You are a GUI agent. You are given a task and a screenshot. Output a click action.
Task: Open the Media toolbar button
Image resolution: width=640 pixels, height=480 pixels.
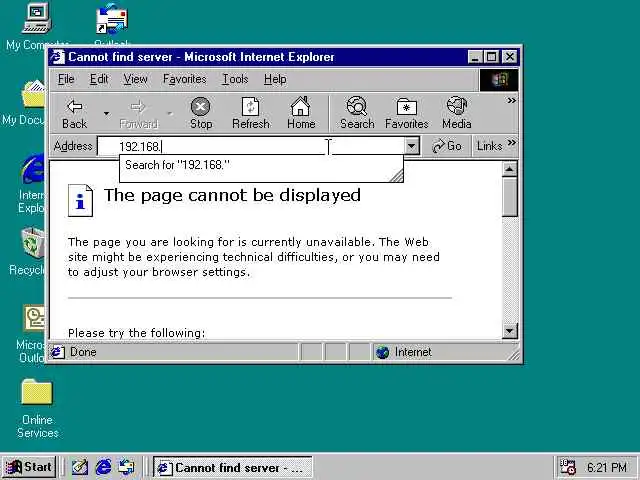(x=457, y=113)
